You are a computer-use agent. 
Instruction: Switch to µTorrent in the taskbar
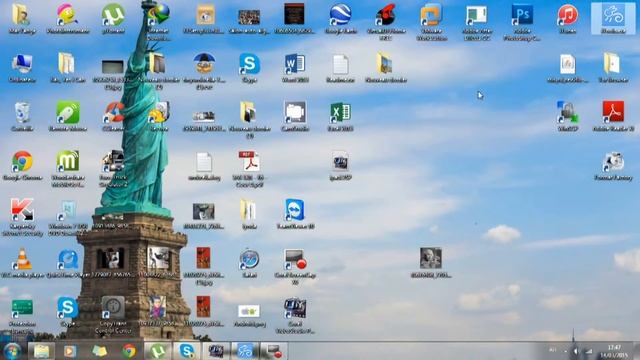pos(158,351)
